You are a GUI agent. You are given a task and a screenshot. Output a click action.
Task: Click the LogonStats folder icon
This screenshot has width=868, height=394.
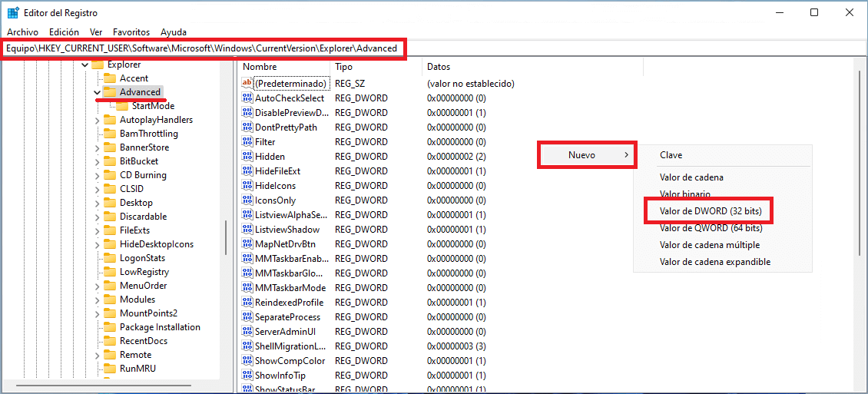(110, 258)
